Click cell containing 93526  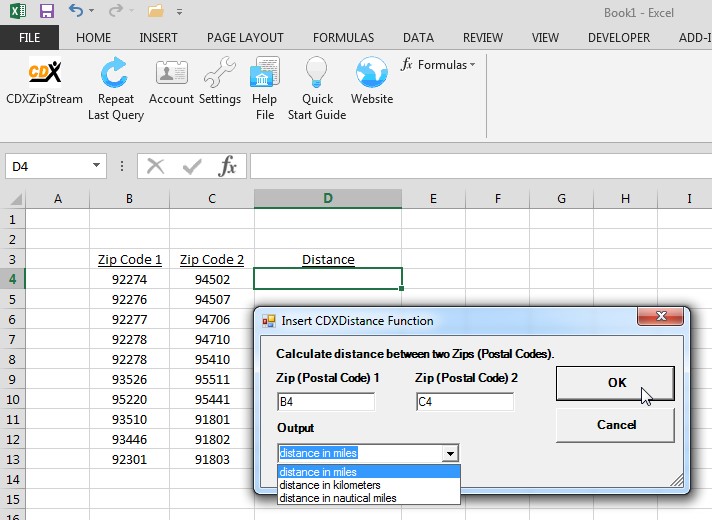129,379
